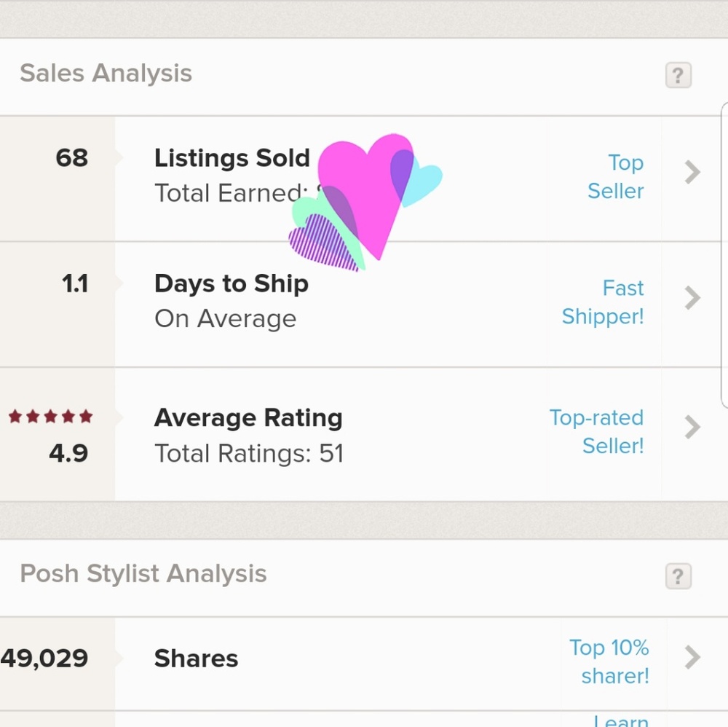Open the Posh Stylist Analysis help icon
This screenshot has width=728, height=727.
click(678, 576)
